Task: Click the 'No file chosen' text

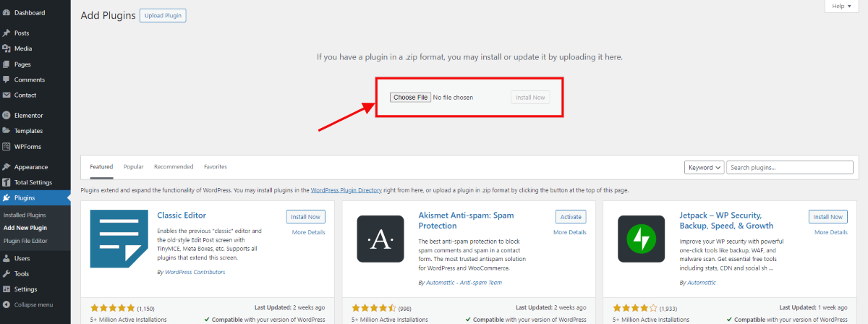Action: coord(454,97)
